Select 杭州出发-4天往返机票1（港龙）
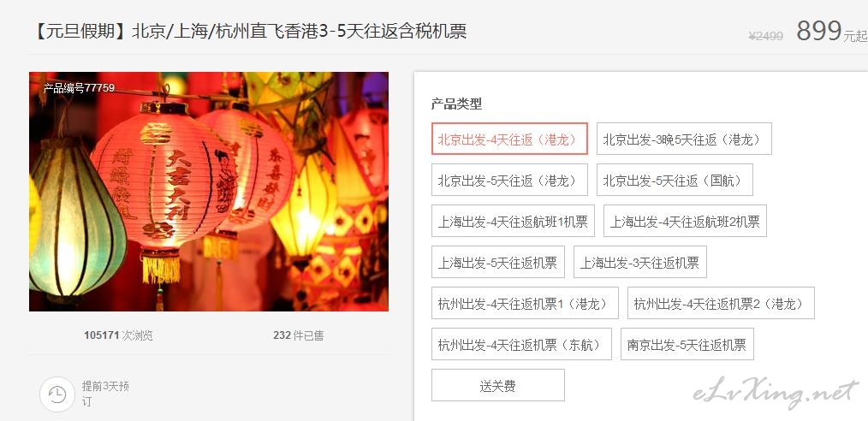The height and width of the screenshot is (421, 868). pyautogui.click(x=525, y=303)
